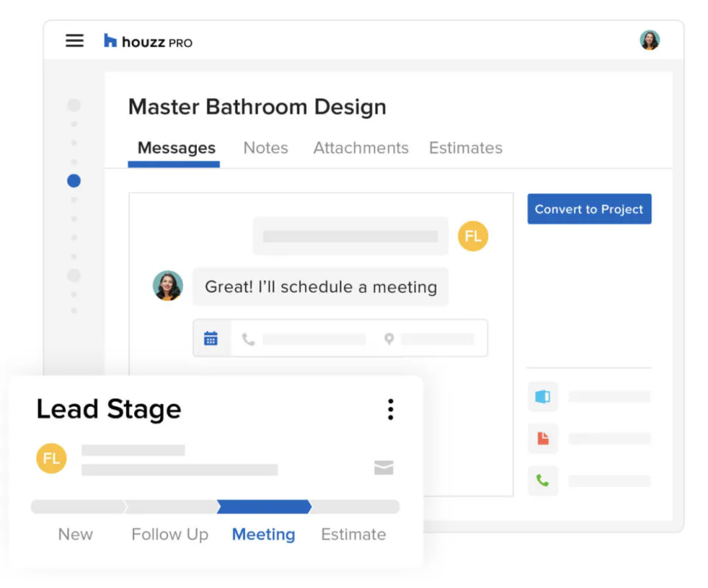Open the calendar icon in the message card

pyautogui.click(x=212, y=337)
